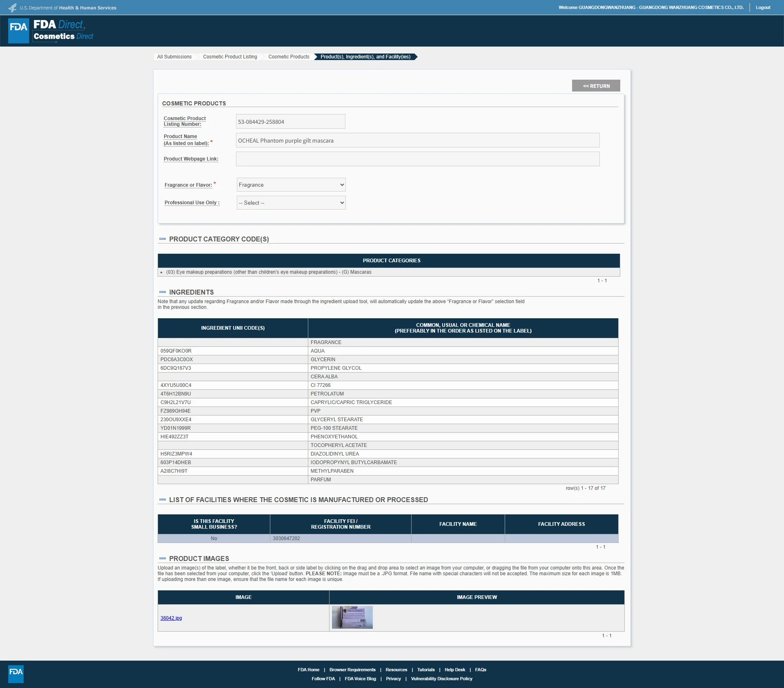Click the FDA logo in header
Viewport: 784px width, 688px height.
19,31
